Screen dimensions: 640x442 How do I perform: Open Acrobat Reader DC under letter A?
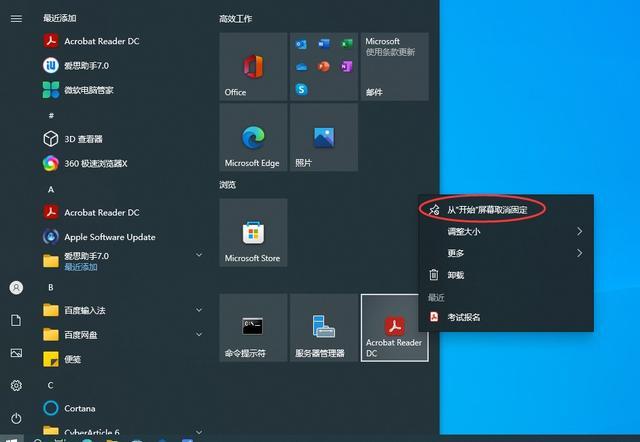click(x=91, y=213)
